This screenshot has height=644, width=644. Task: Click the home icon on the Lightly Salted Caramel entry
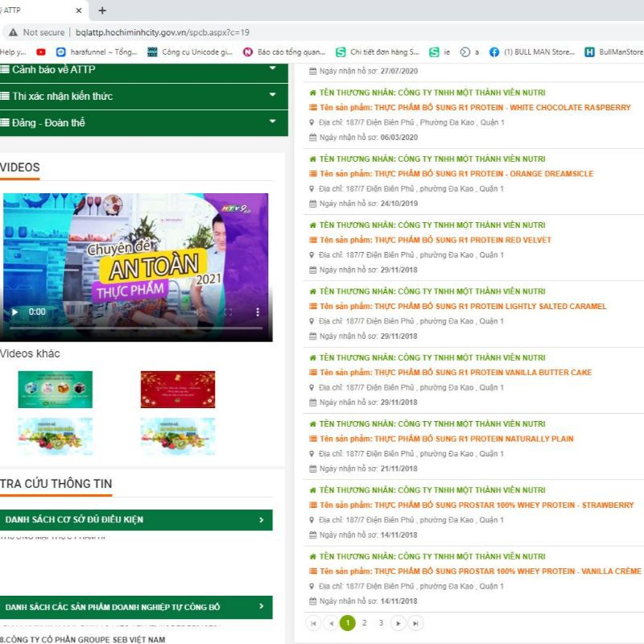coord(313,291)
